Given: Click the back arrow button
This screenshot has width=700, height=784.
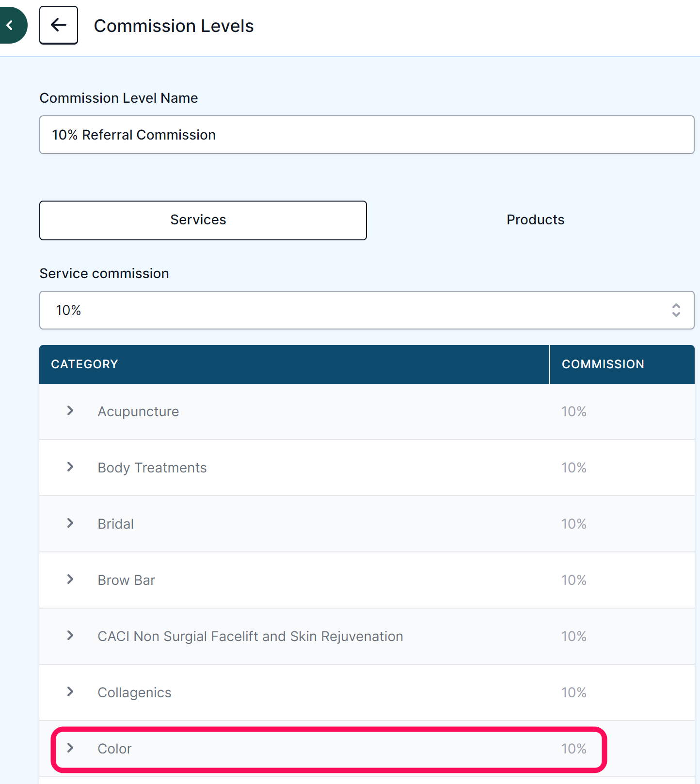Looking at the screenshot, I should tap(59, 25).
